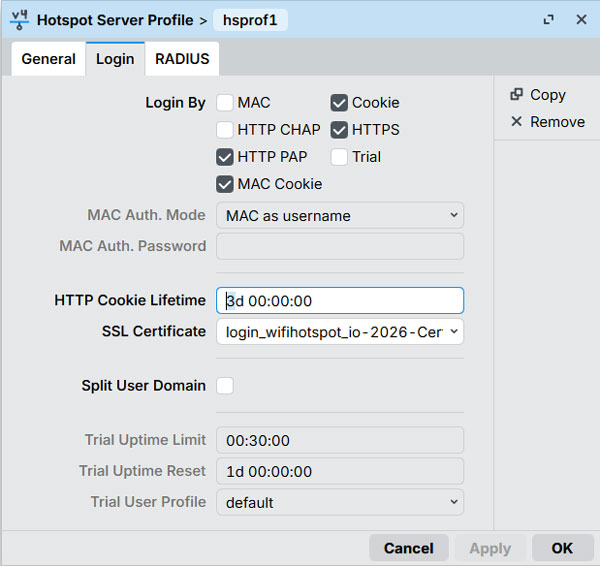
Task: Toggle the Split User Domain checkbox
Action: tap(225, 386)
